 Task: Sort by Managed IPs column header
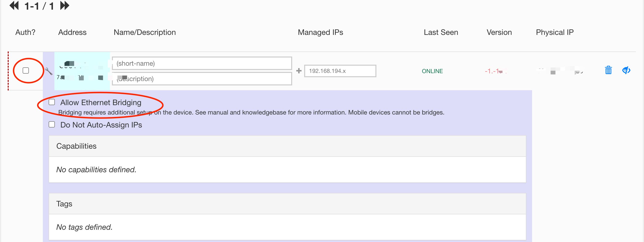tap(320, 32)
